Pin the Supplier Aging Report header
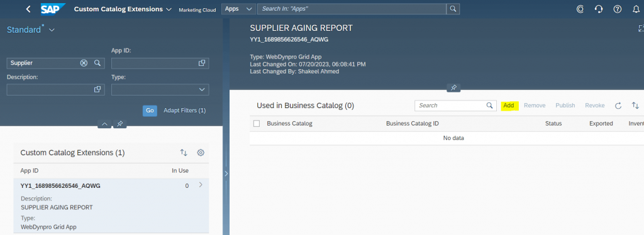The image size is (644, 235). tap(453, 88)
